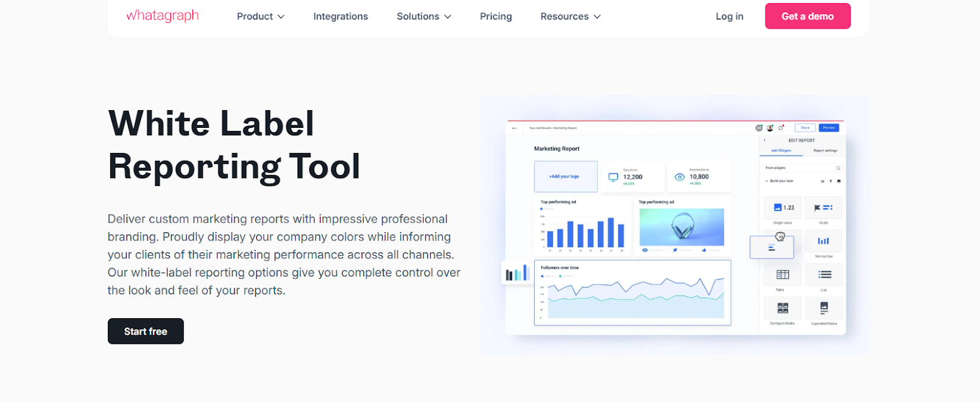Click the monitor icon in the Sessions card
980x402 pixels.
613,177
